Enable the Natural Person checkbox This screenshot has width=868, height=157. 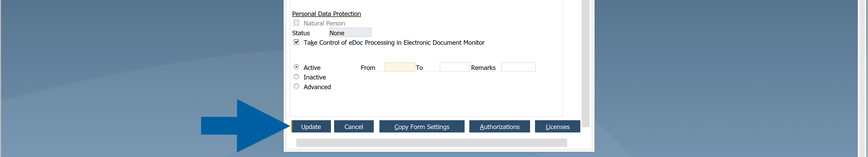(296, 23)
